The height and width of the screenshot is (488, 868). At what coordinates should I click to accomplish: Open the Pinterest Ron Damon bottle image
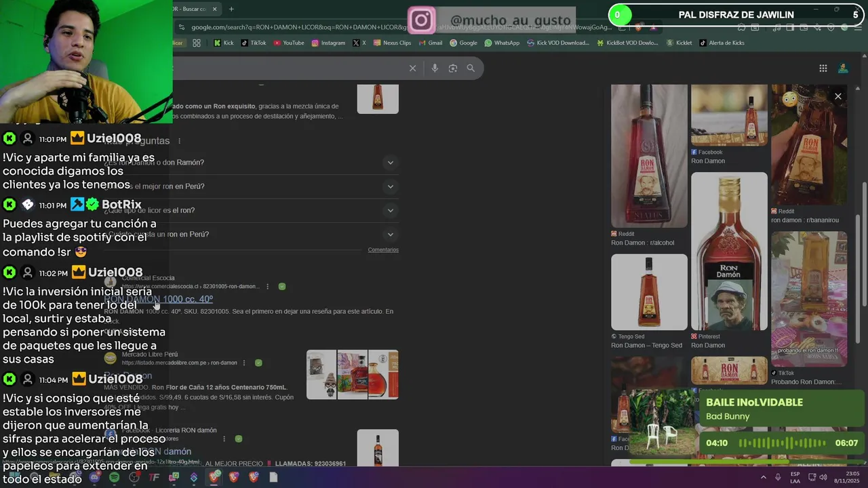pyautogui.click(x=729, y=251)
